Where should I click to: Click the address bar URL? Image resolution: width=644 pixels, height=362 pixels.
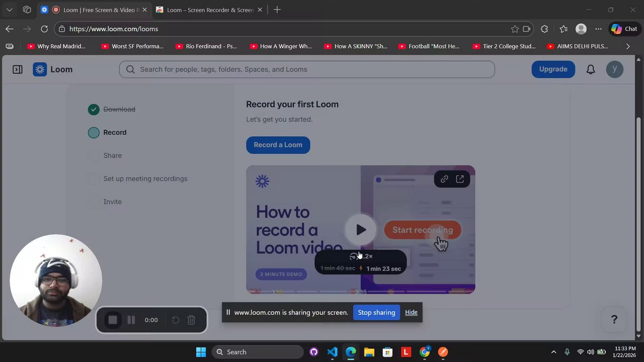coord(114,29)
